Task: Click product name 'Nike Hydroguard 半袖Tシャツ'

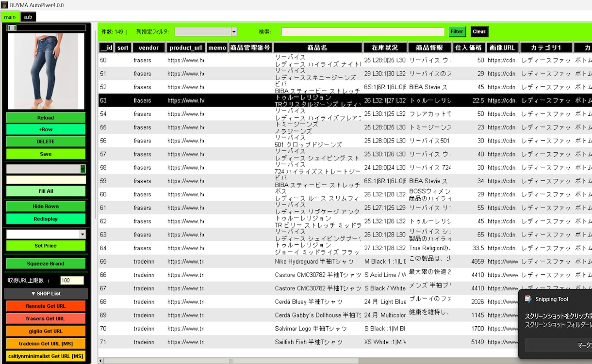Action: 314,261
